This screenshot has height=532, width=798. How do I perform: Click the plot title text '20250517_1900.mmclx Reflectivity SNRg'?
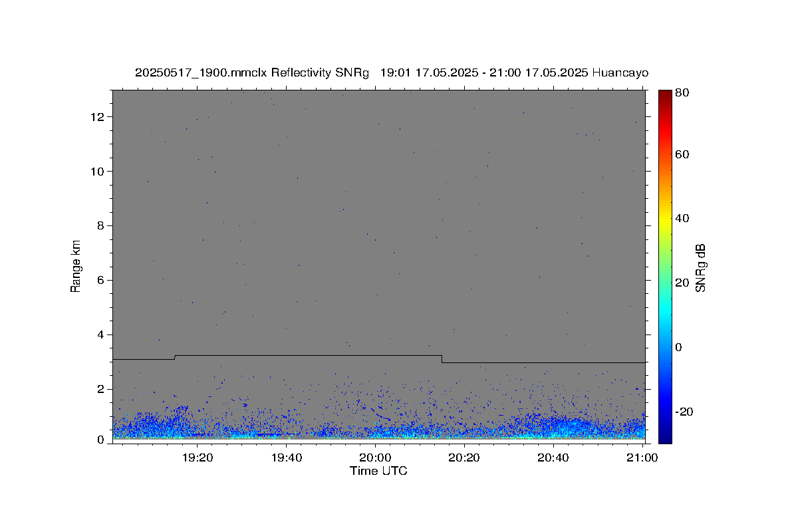(251, 73)
